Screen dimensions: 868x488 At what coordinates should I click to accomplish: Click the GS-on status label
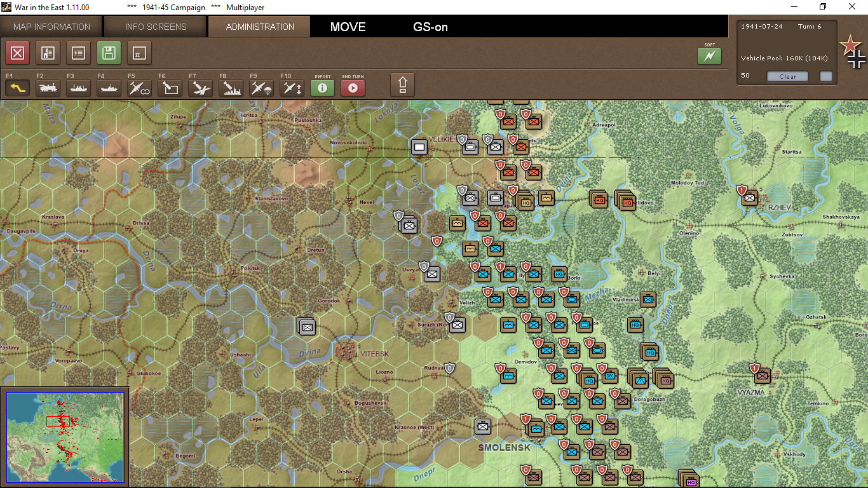[430, 27]
